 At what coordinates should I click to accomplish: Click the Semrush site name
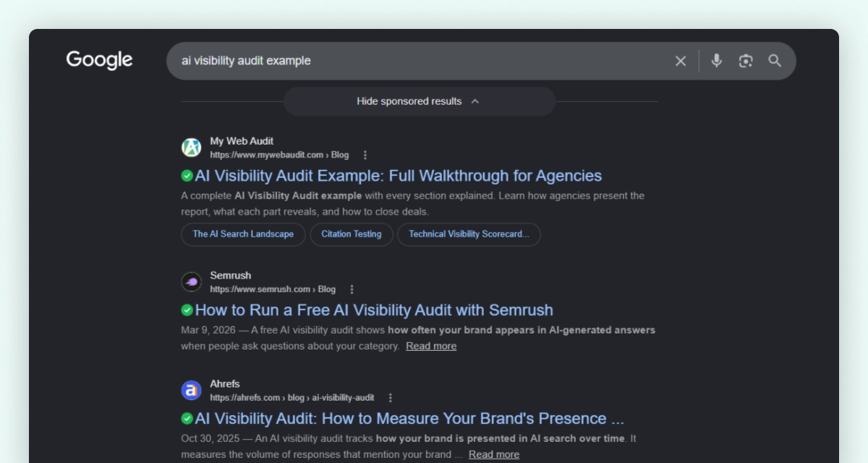click(231, 276)
